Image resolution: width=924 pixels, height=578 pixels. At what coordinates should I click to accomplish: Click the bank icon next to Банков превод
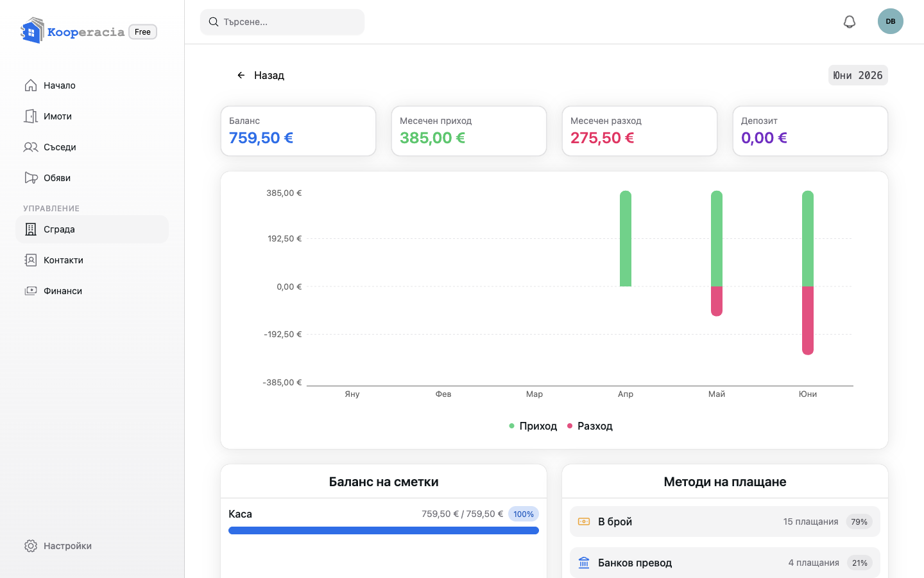pyautogui.click(x=584, y=563)
